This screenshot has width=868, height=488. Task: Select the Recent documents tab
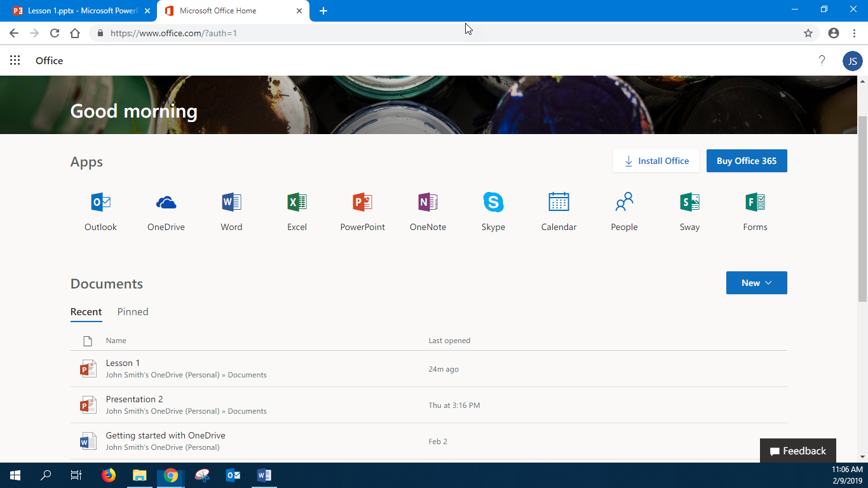tap(86, 312)
